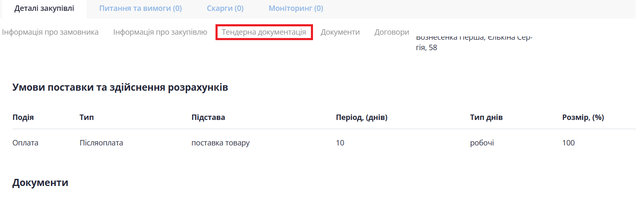Open the Скарги (0) tab
Image resolution: width=644 pixels, height=219 pixels.
click(x=225, y=8)
